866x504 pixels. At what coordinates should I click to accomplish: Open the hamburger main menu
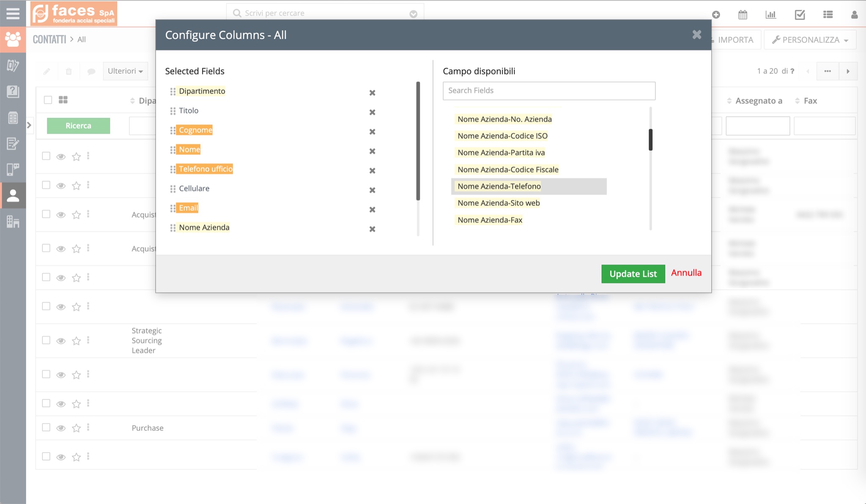point(13,14)
